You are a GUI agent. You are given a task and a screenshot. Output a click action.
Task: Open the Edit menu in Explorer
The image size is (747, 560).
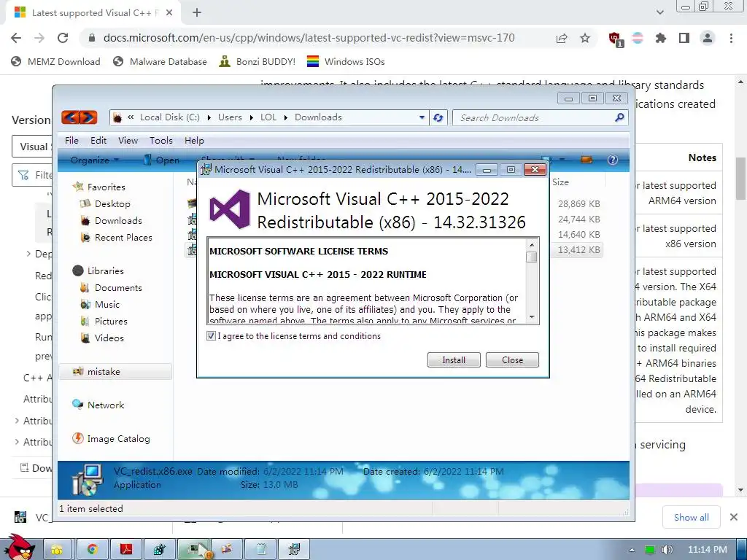pos(98,141)
